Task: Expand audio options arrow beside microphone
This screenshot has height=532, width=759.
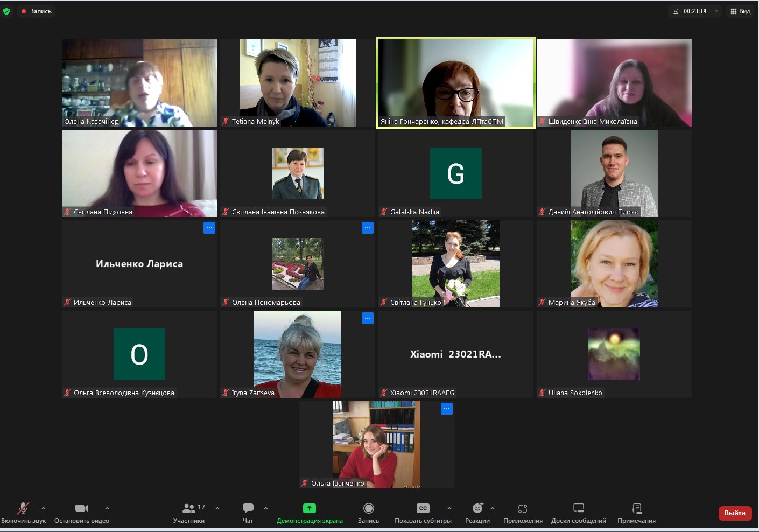Action: pyautogui.click(x=44, y=508)
